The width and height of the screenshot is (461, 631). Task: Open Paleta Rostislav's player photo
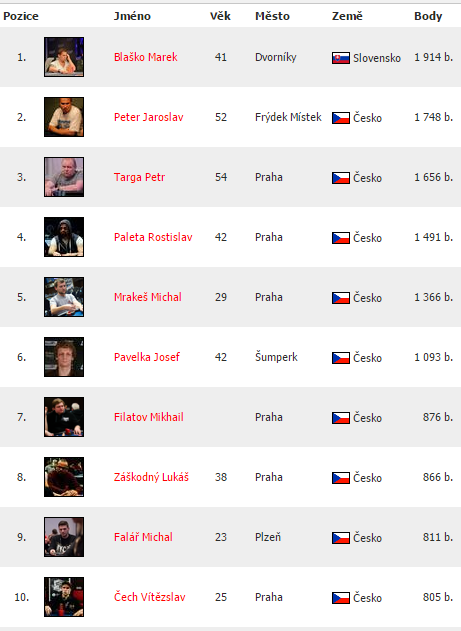(64, 237)
